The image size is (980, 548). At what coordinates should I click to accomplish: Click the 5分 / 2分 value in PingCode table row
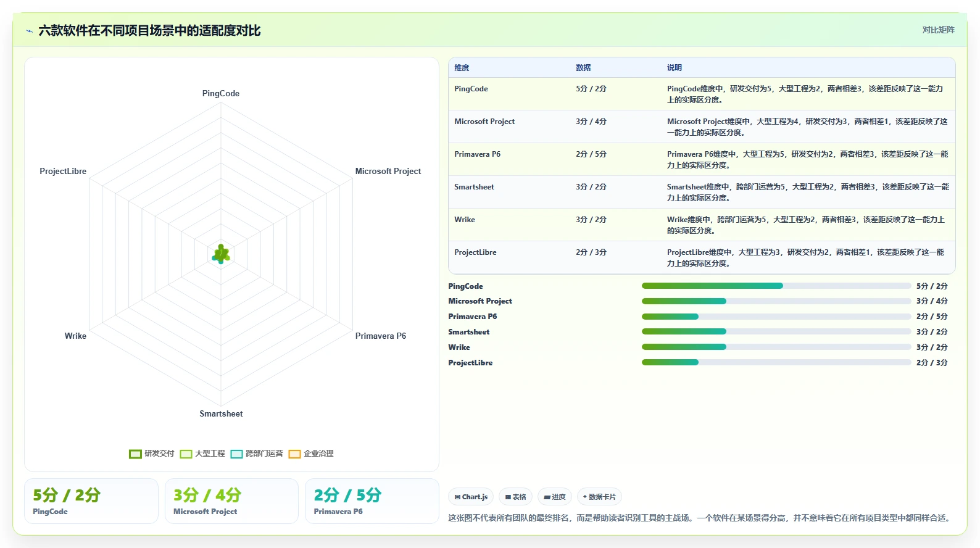(591, 89)
